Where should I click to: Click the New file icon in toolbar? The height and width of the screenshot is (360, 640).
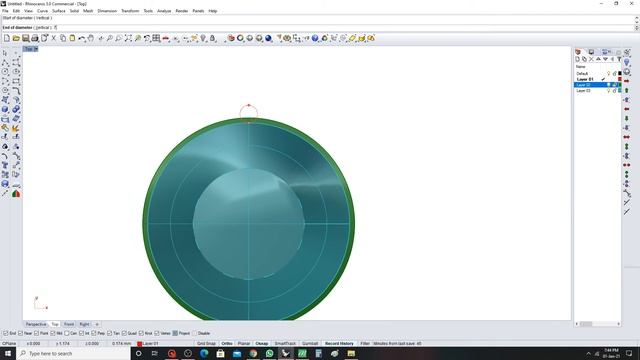click(x=7, y=38)
